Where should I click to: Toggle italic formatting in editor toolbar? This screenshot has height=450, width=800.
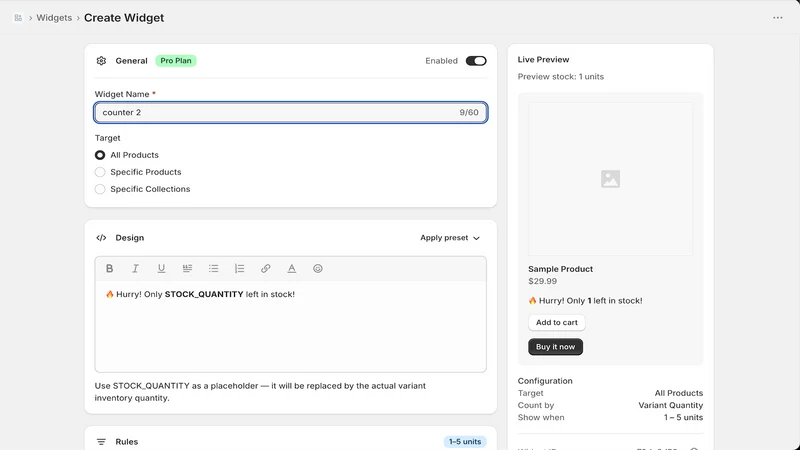(x=135, y=268)
